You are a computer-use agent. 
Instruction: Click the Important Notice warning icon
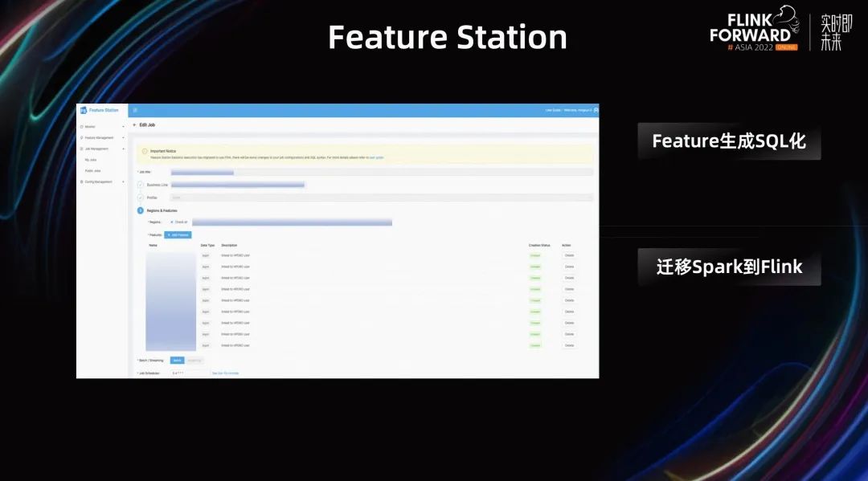(145, 151)
